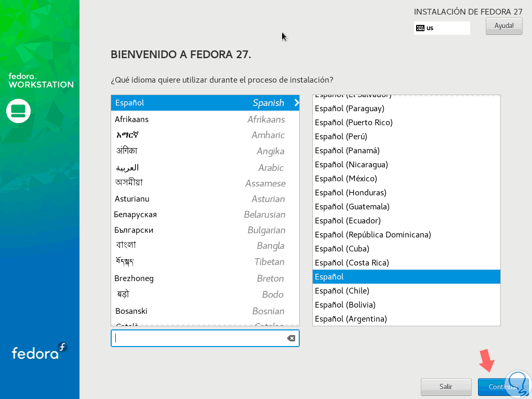Select the Arabic language row
The height and width of the screenshot is (399, 532).
205,167
